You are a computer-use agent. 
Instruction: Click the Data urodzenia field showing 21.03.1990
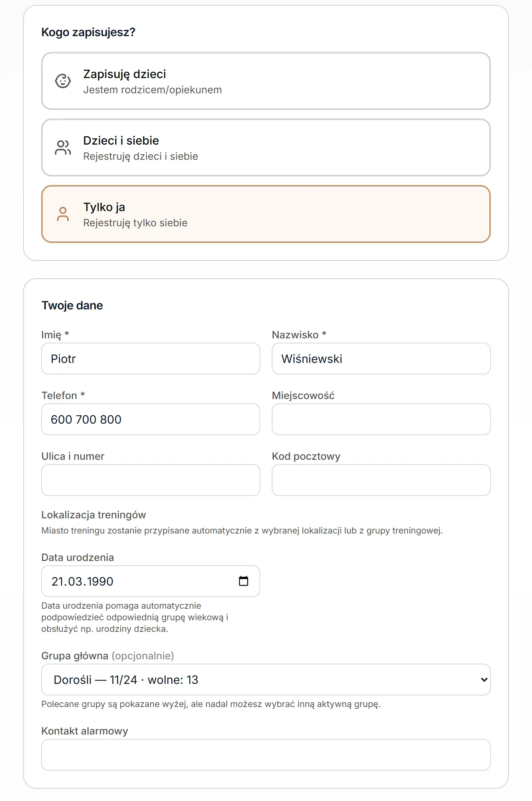[151, 581]
